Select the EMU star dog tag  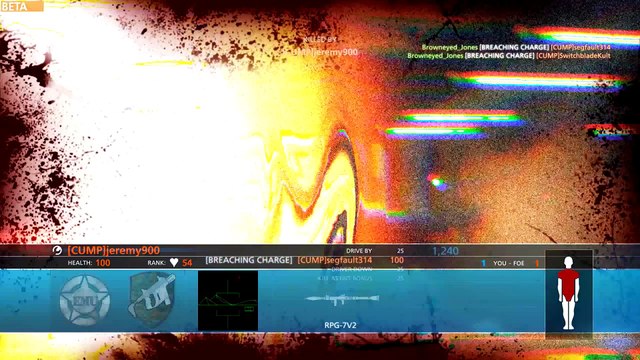coord(84,300)
